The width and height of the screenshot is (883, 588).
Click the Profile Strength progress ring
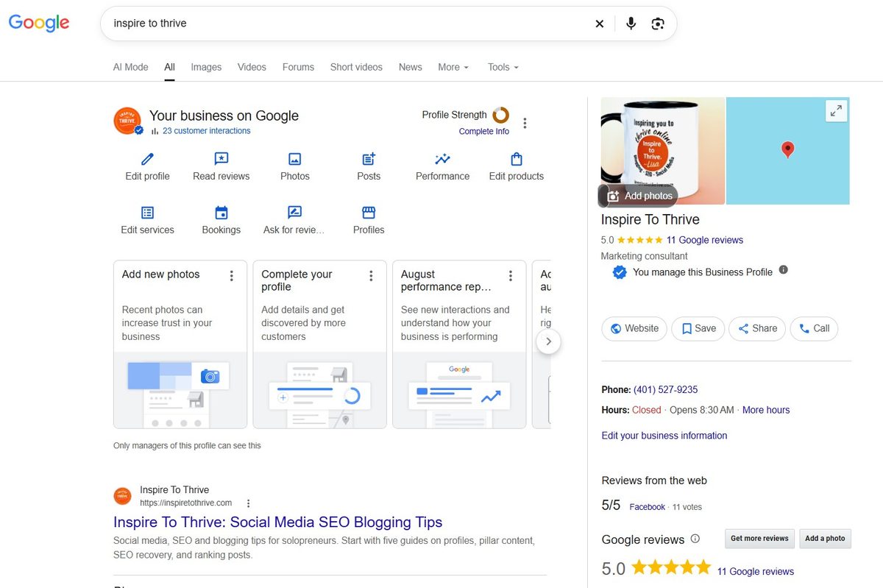click(x=501, y=115)
